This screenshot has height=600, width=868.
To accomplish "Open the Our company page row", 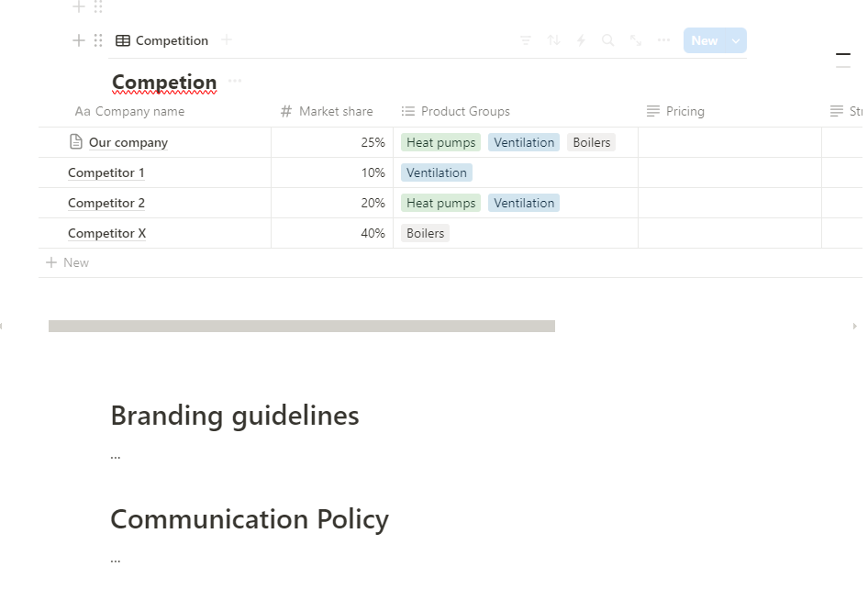I will tap(128, 142).
